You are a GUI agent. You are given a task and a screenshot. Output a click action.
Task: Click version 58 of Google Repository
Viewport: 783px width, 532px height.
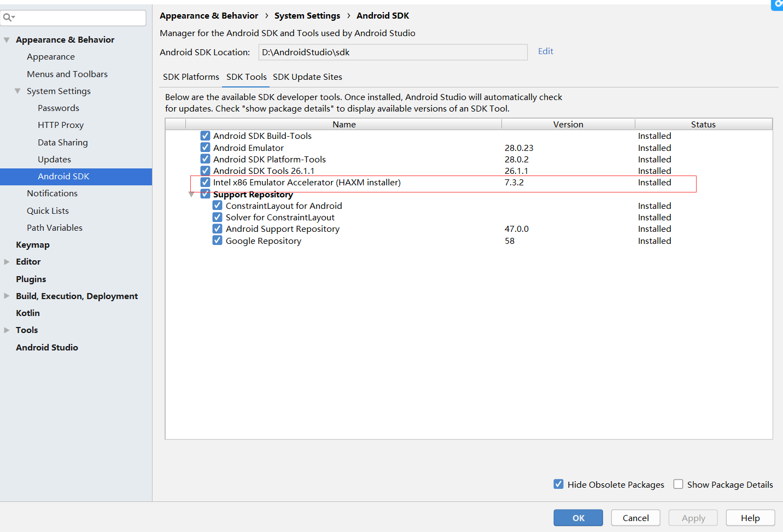(510, 241)
